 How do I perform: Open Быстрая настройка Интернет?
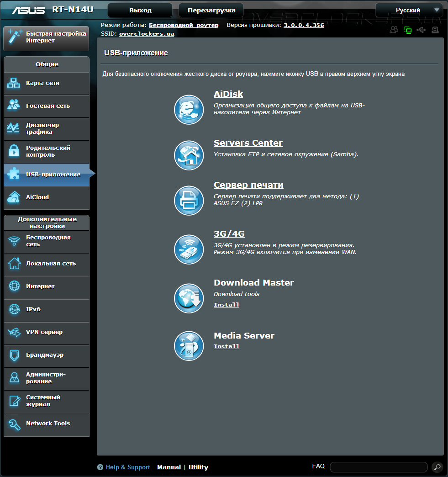pos(46,38)
